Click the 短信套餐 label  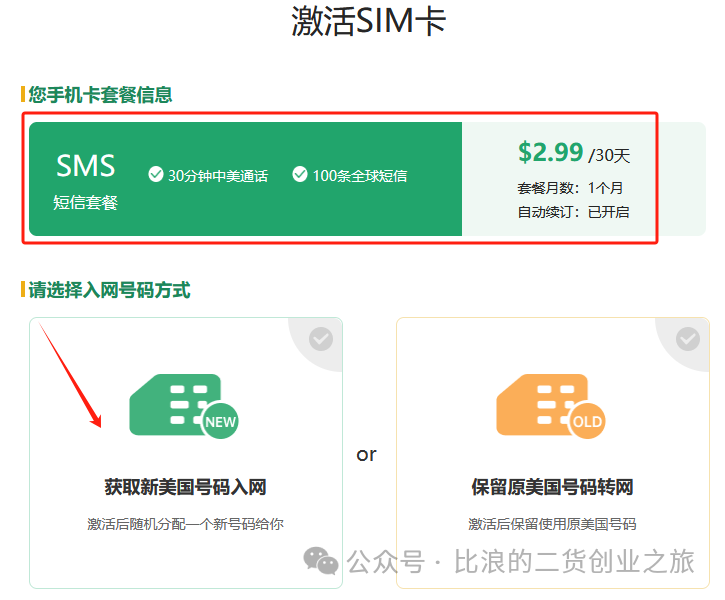[x=86, y=203]
